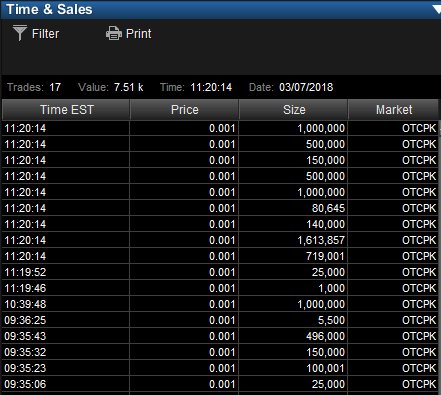Select the trade at 09:35:32

(220, 352)
